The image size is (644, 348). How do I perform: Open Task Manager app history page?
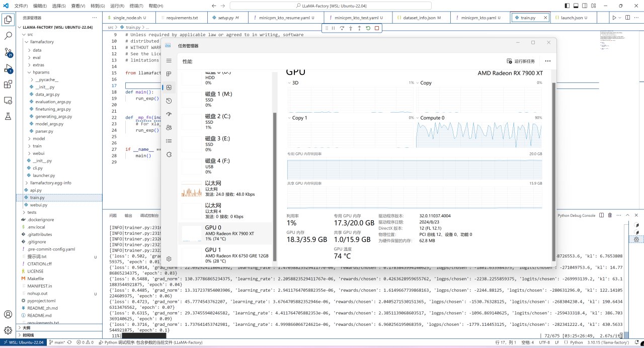(x=169, y=101)
